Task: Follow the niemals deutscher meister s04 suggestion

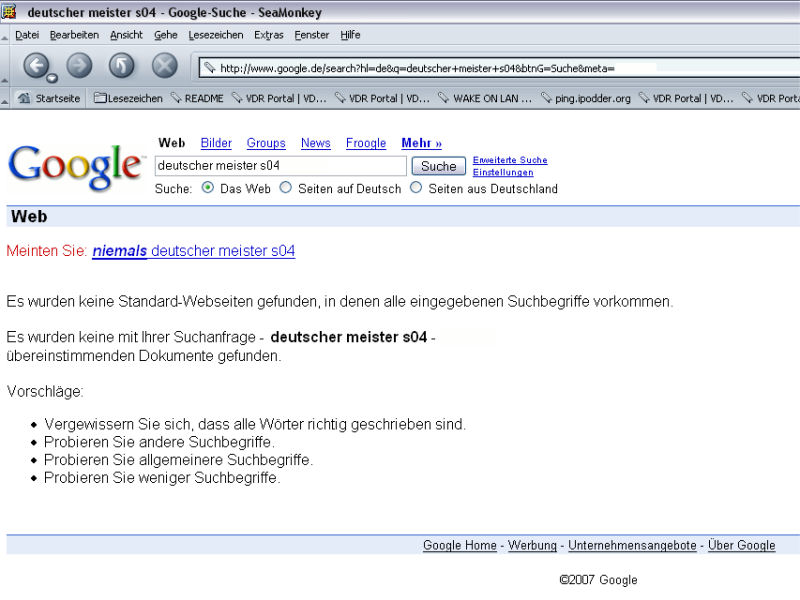Action: click(193, 251)
